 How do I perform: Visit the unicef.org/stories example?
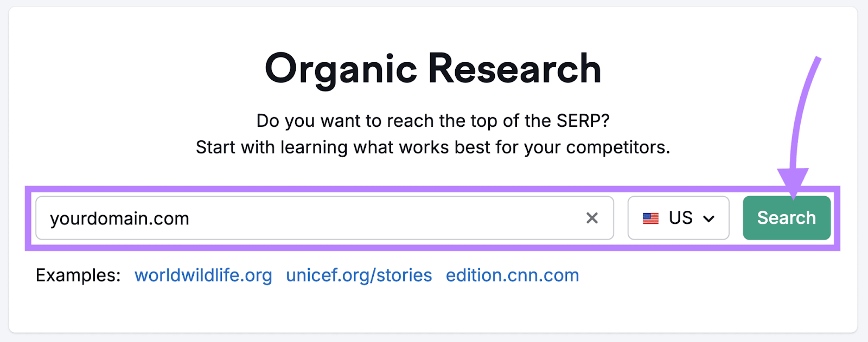tap(359, 275)
